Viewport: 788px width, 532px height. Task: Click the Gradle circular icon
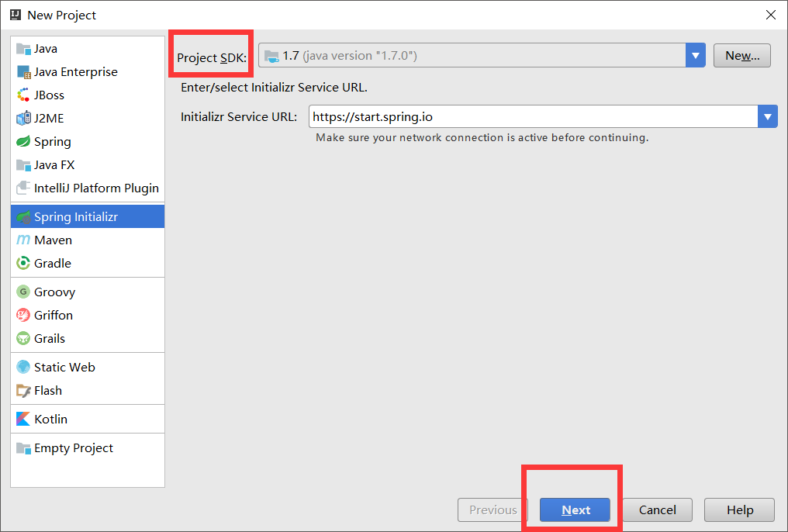point(23,263)
